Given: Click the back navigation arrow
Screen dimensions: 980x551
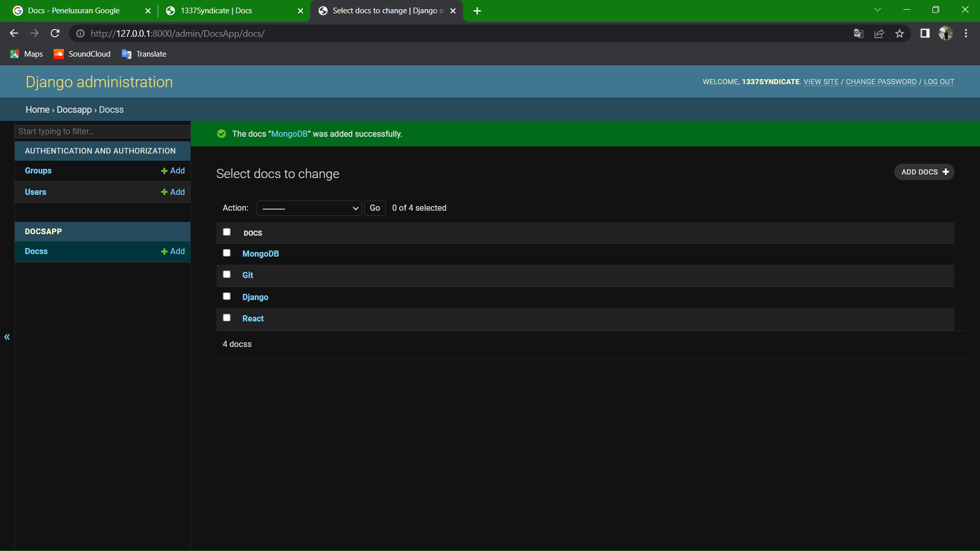Looking at the screenshot, I should pyautogui.click(x=14, y=34).
